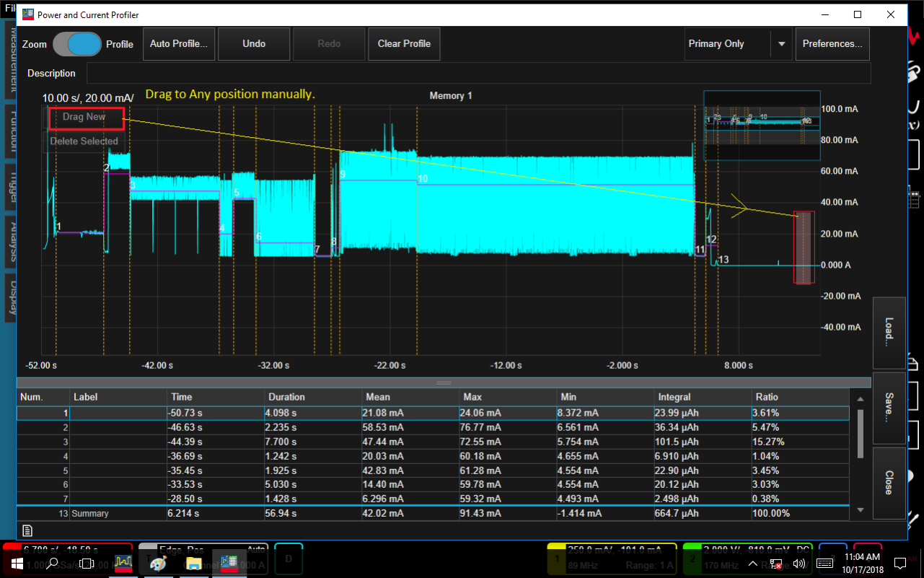Screen dimensions: 924x578
Task: Select row 1 time cell -50.73 s
Action: pos(216,413)
